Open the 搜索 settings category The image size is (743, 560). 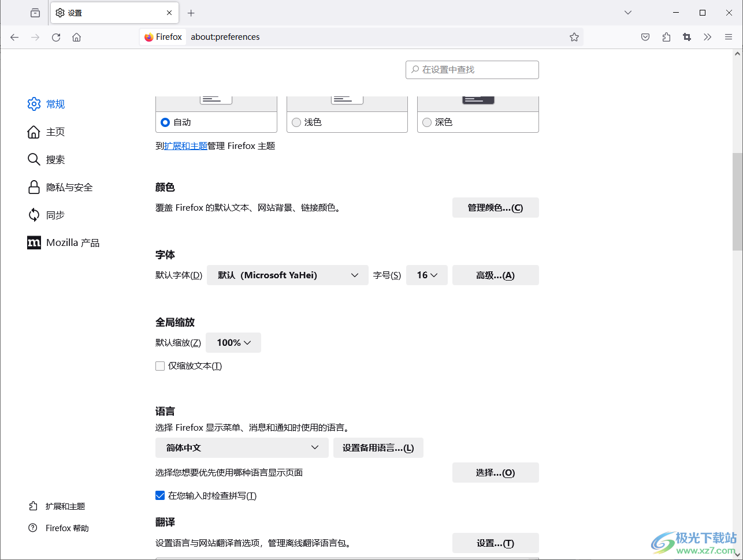point(46,159)
